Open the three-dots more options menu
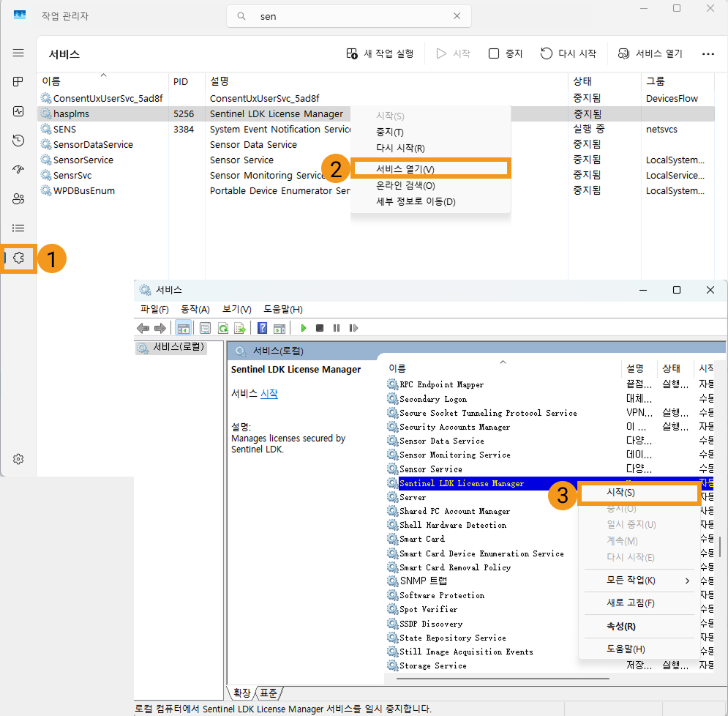This screenshot has height=716, width=728. click(708, 53)
